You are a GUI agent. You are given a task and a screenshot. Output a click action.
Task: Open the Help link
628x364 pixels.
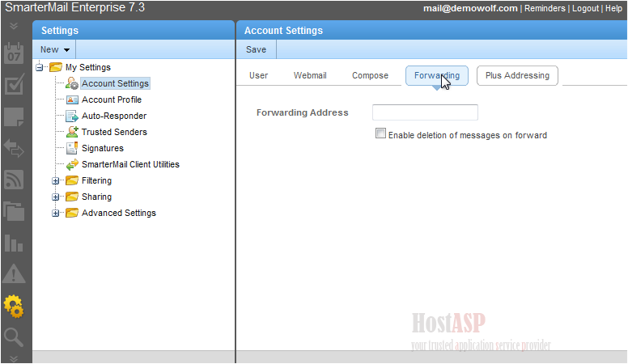coord(613,8)
